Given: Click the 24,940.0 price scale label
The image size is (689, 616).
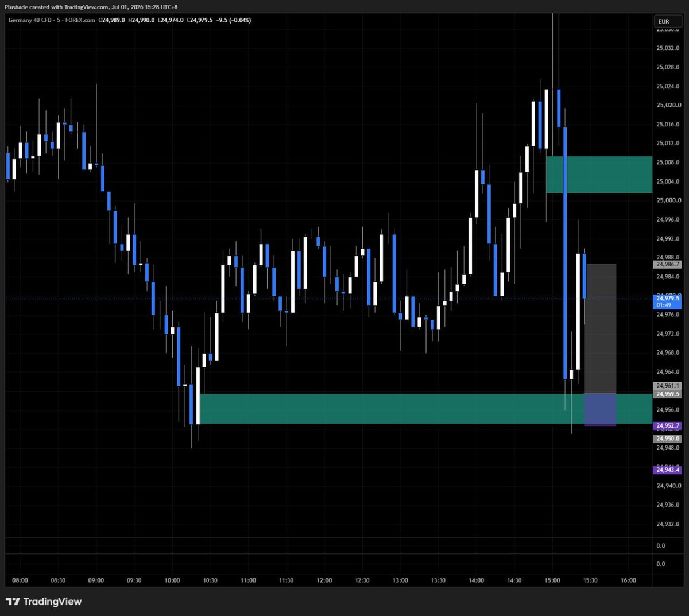Looking at the screenshot, I should pos(668,486).
